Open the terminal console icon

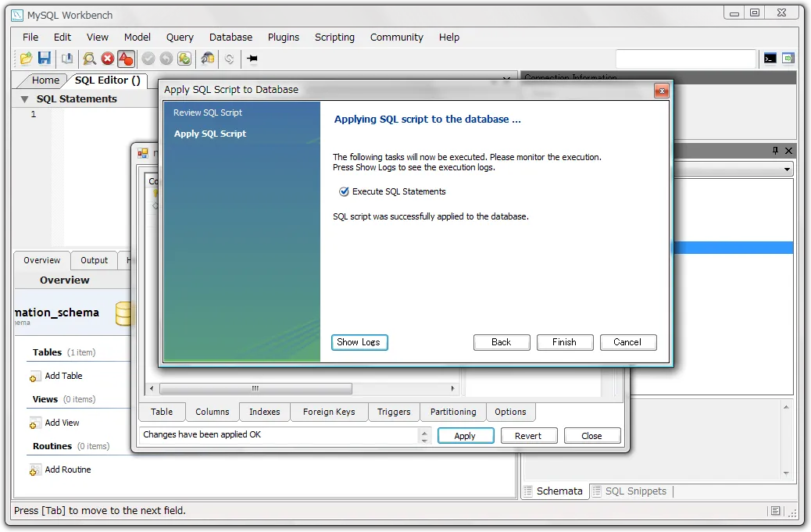[770, 59]
